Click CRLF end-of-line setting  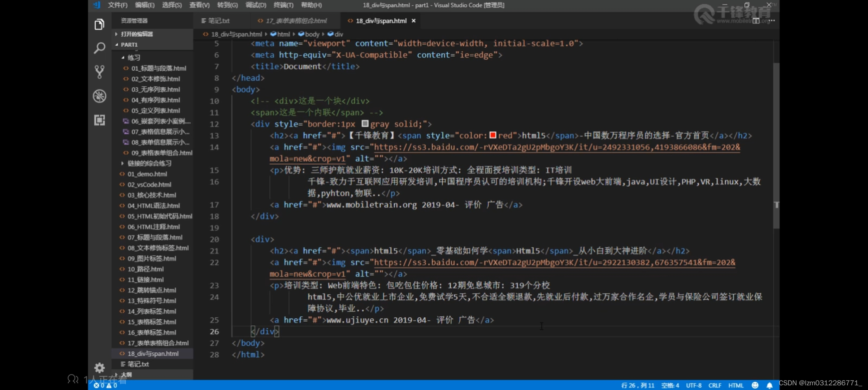pyautogui.click(x=715, y=385)
